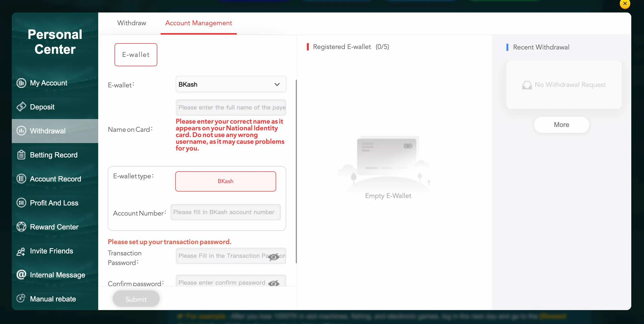Click the Betting Record clipboard icon

21,155
